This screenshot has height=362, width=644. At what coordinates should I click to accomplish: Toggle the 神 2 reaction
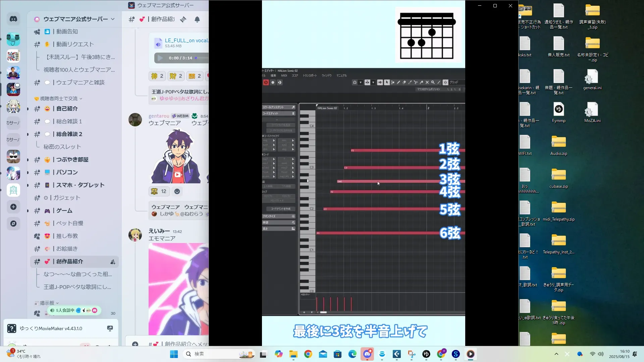(x=157, y=76)
